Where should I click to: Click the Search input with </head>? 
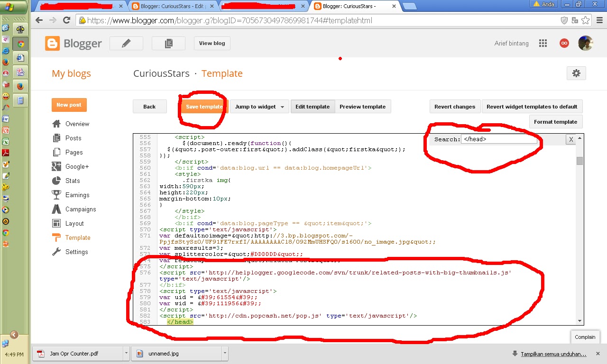(499, 139)
